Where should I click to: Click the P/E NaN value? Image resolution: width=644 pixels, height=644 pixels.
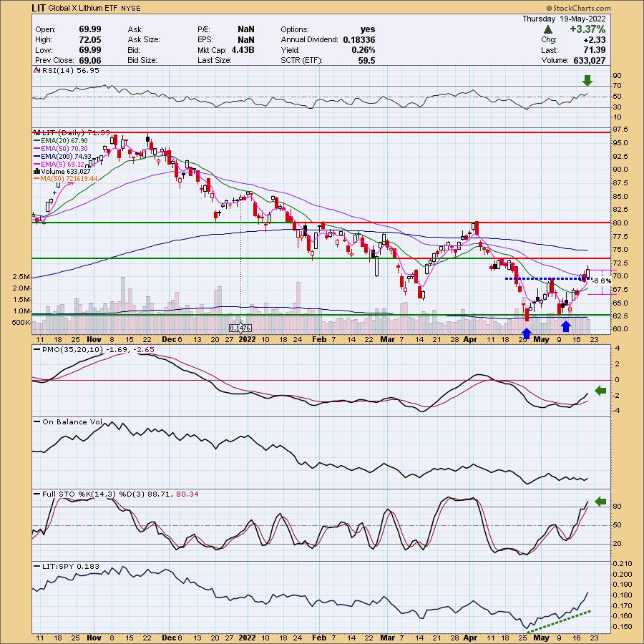tap(246, 29)
